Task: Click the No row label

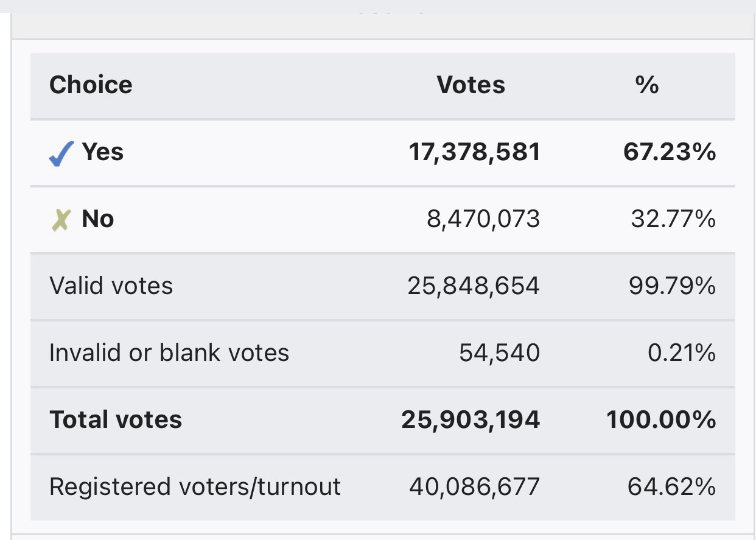Action: click(x=98, y=219)
